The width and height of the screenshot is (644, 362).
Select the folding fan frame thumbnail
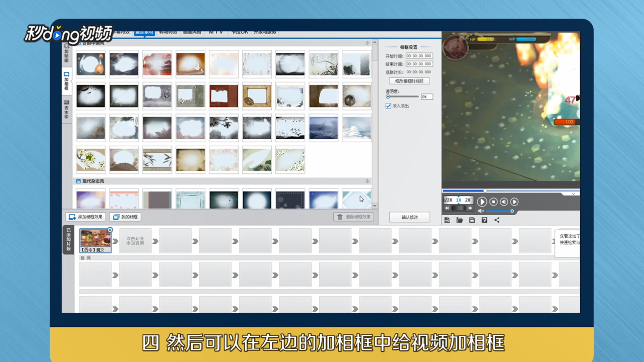(x=124, y=160)
